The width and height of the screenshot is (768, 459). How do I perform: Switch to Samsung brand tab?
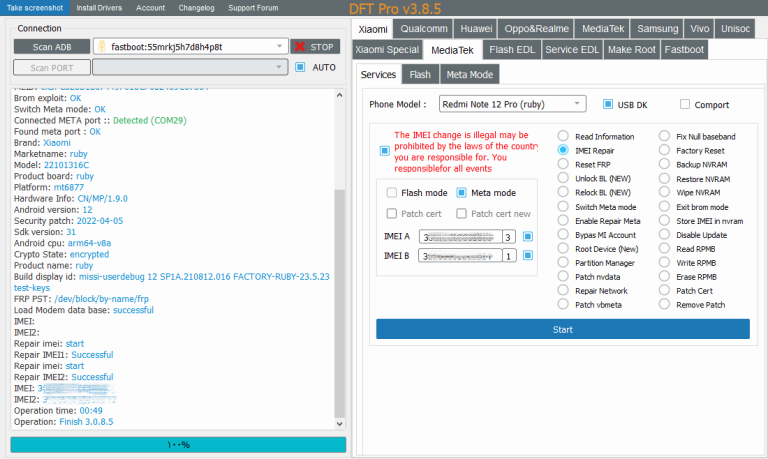(657, 28)
